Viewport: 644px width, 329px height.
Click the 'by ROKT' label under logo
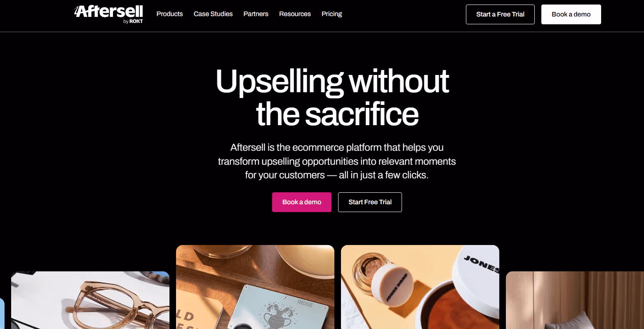pos(133,21)
